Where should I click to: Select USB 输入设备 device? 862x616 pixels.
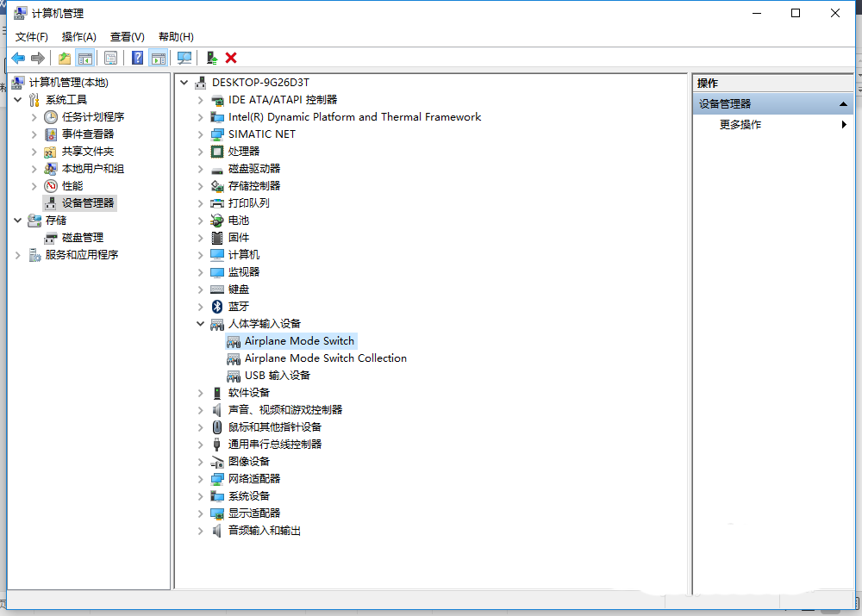point(277,376)
